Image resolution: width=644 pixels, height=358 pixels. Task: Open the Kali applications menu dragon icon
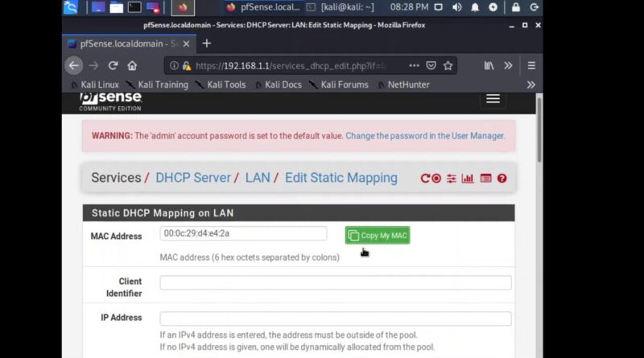(71, 7)
